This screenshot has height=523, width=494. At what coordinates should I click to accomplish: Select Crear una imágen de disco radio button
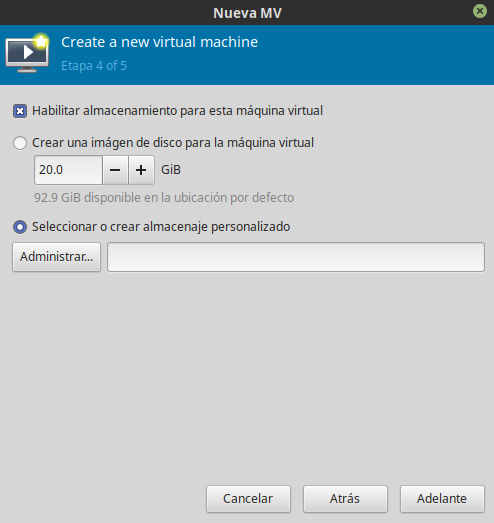pos(20,143)
